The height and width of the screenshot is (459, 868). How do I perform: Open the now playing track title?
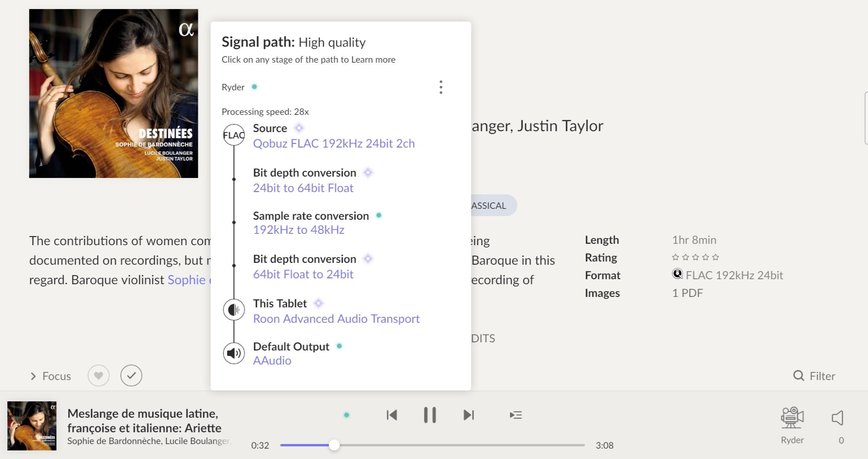point(144,420)
